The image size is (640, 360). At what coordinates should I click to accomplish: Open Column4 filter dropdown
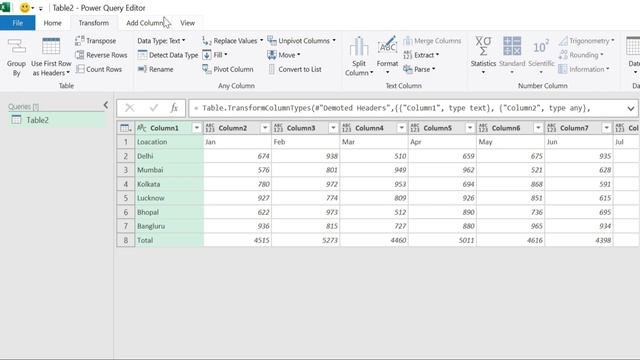[x=402, y=128]
